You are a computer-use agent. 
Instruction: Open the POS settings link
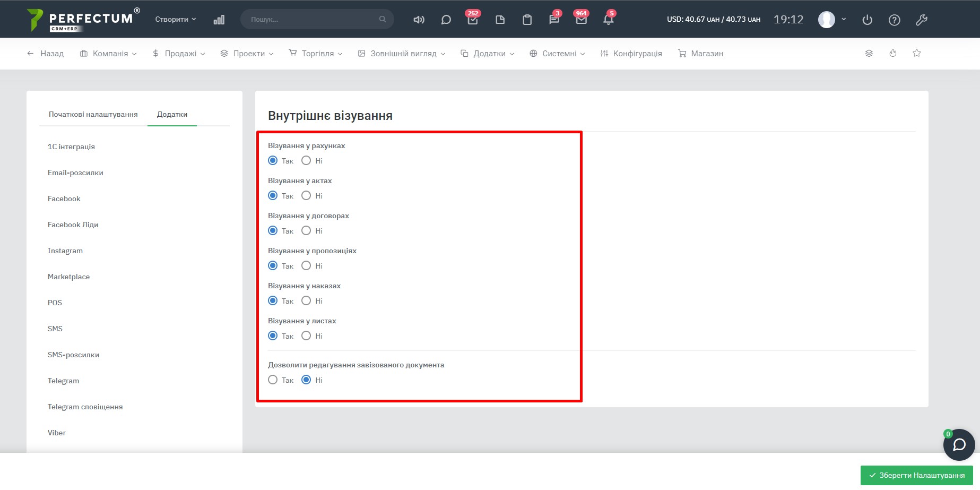tap(55, 303)
